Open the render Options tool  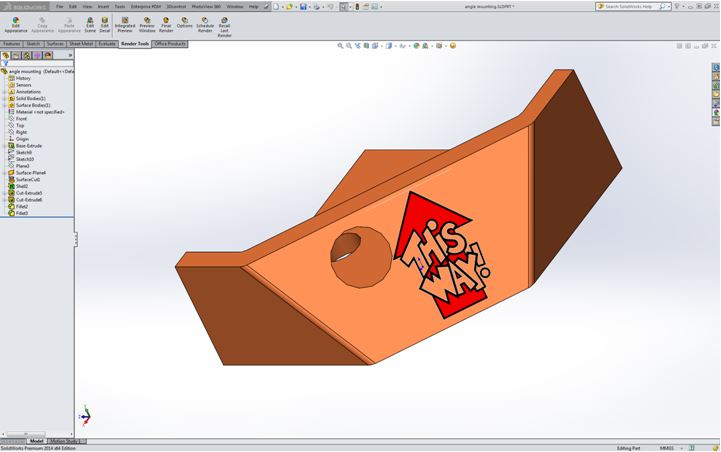pos(184,23)
